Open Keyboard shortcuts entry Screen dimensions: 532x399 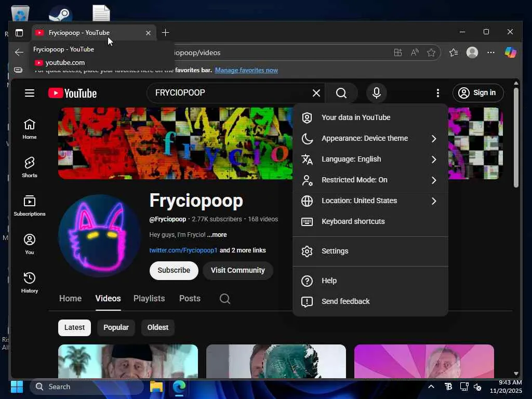click(370, 221)
